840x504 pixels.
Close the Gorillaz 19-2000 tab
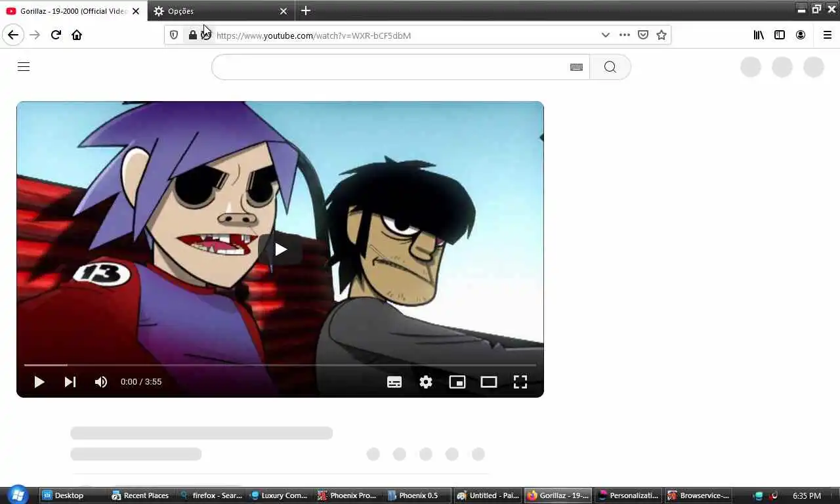click(136, 11)
